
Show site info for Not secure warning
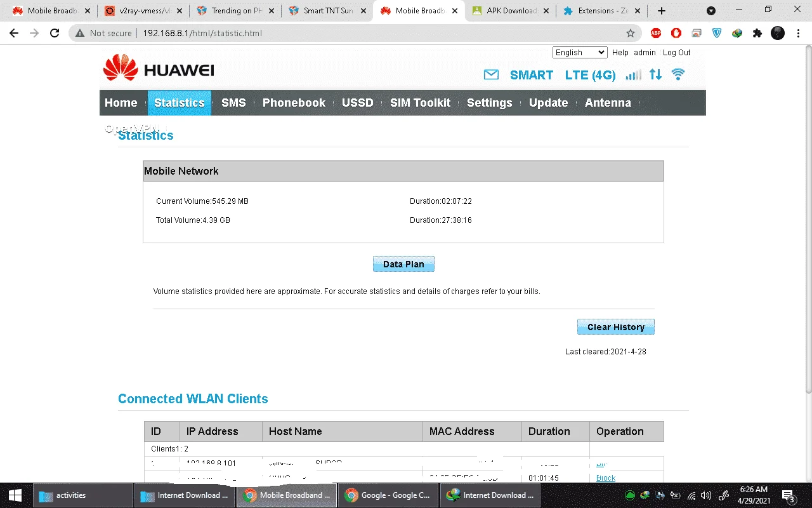pos(103,33)
